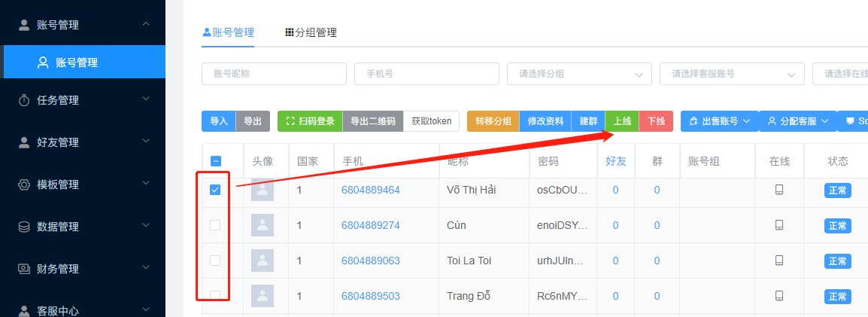The image size is (868, 317).
Task: Expand the 出售账号 dropdown button
Action: coord(719,121)
